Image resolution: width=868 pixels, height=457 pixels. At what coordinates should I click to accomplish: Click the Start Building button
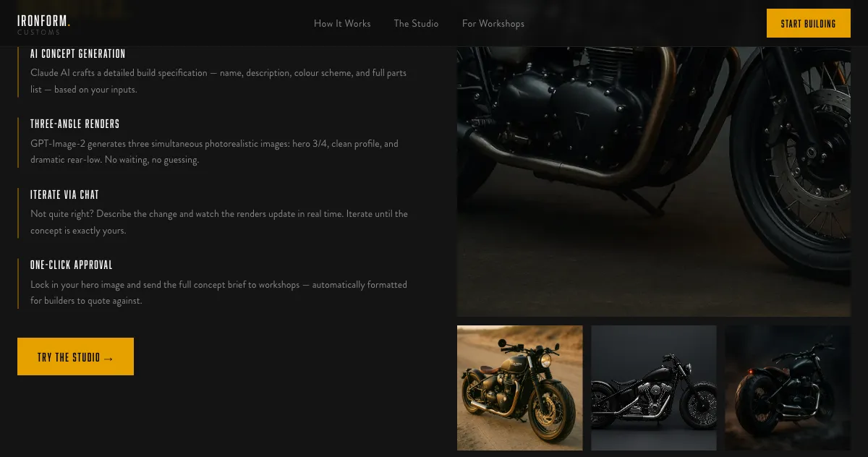[x=809, y=23]
